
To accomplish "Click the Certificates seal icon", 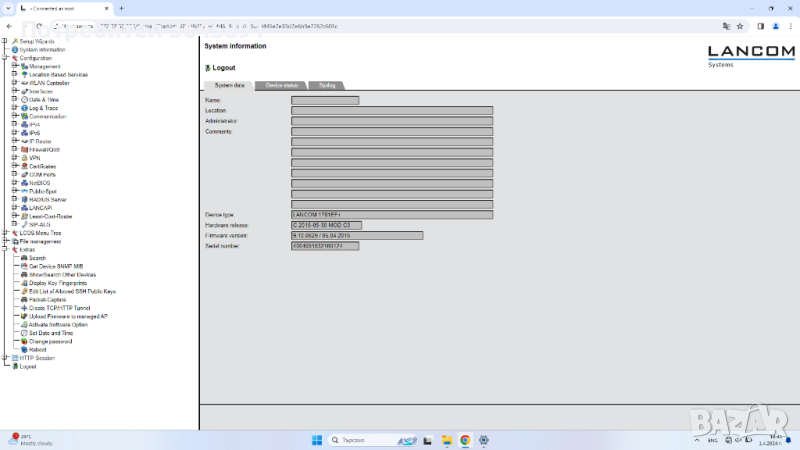I will 24,166.
